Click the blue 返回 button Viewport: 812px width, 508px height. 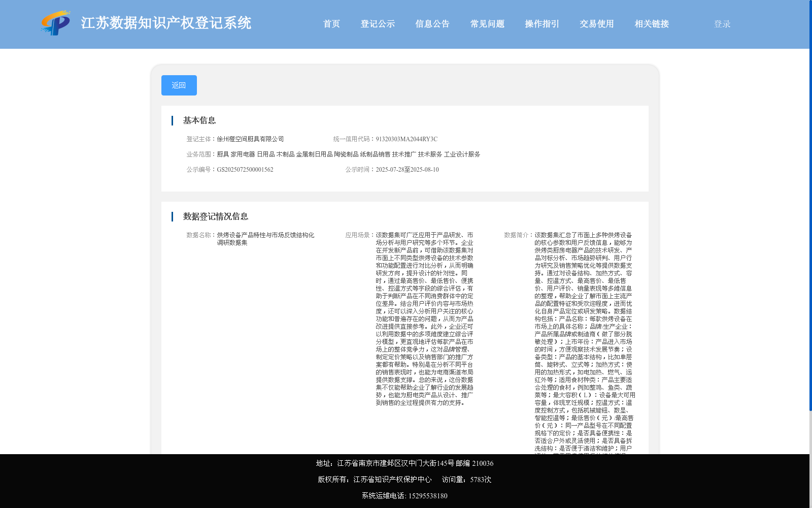pos(179,85)
